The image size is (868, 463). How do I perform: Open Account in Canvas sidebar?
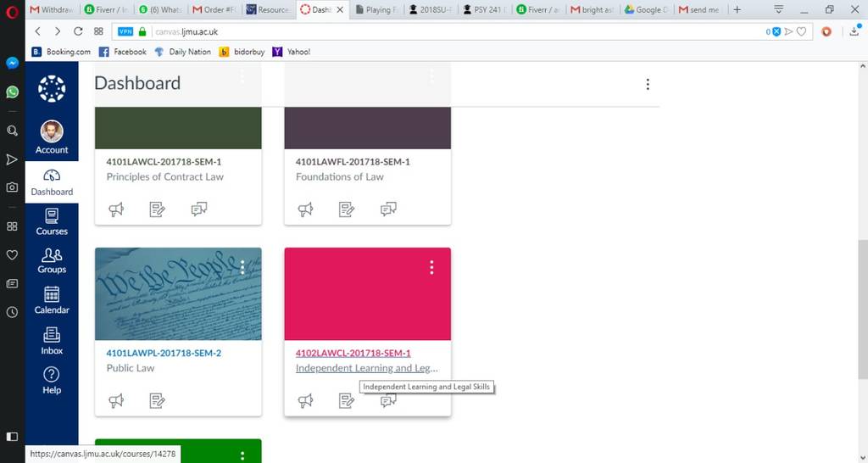(x=52, y=137)
